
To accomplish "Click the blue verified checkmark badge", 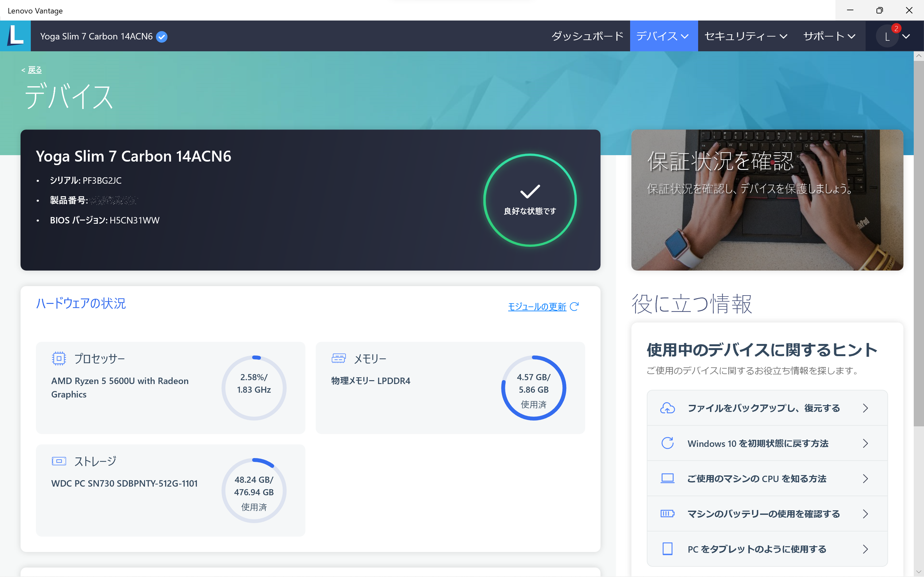I will click(162, 37).
